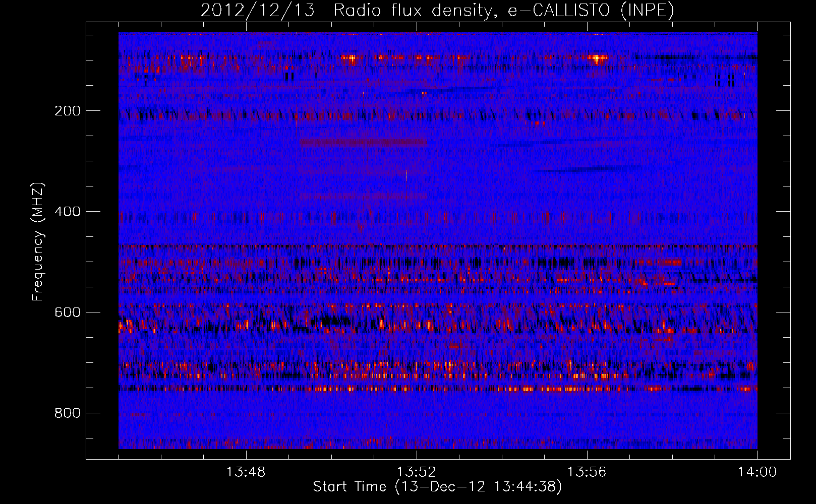Screen dimensions: 816x504
Task: Click the plot title "Radio flux density, e-CALLISTO (INPE)"
Action: 504,11
